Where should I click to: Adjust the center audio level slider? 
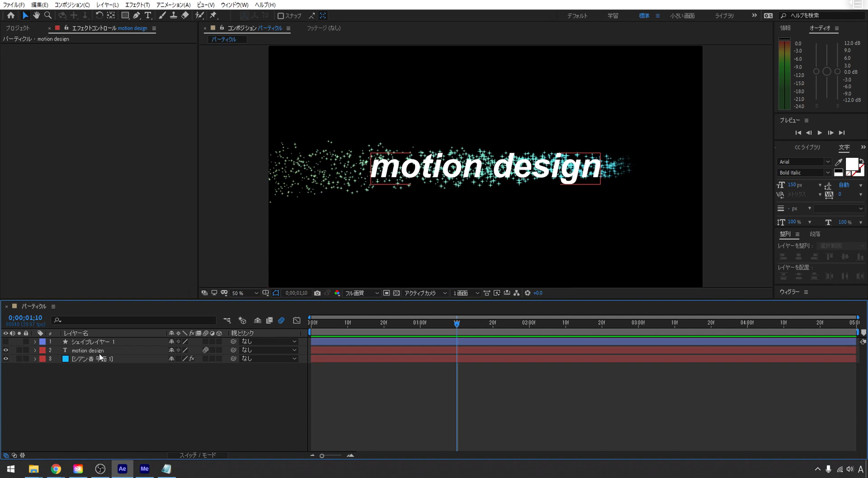[x=827, y=71]
